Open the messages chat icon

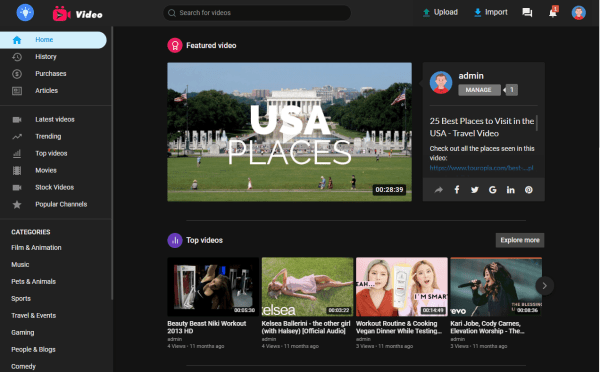pos(527,13)
